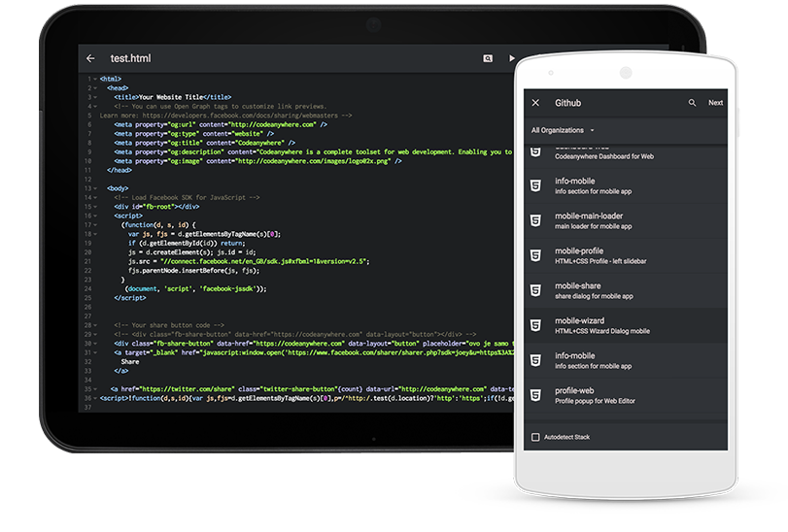
Task: Click the closing head tag on line 11
Action: tap(120, 170)
